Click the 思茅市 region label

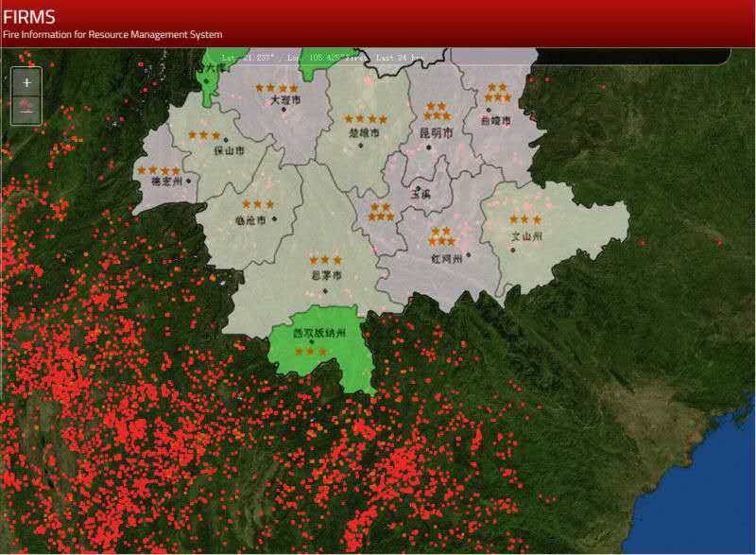coord(325,276)
